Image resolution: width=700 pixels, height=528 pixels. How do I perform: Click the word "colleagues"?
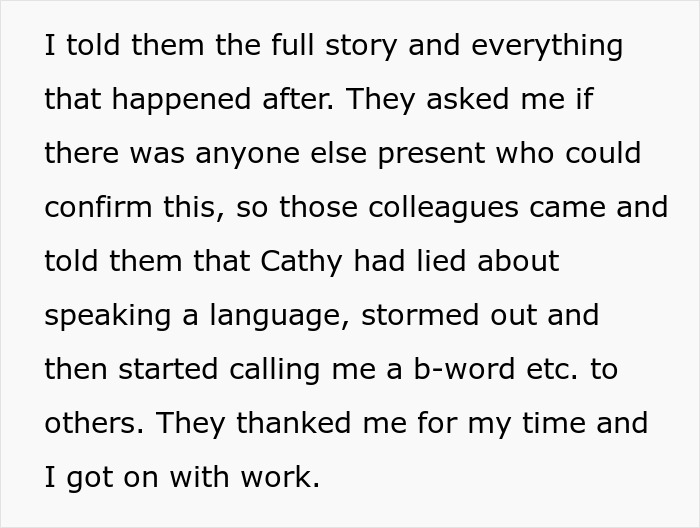[x=456, y=208]
